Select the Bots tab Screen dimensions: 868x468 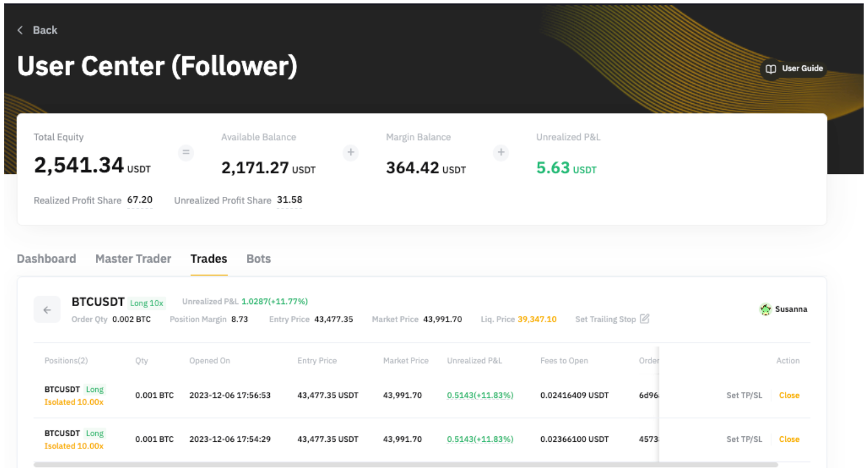pos(258,259)
